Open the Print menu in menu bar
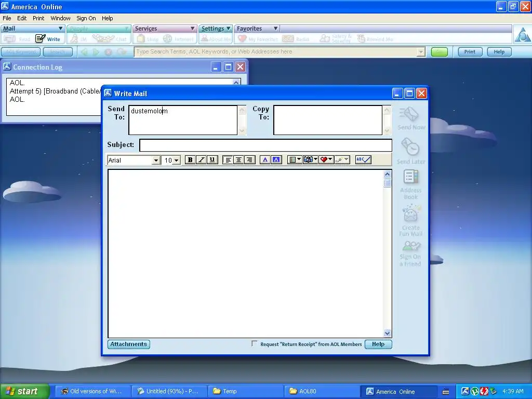The image size is (532, 399). pos(38,18)
